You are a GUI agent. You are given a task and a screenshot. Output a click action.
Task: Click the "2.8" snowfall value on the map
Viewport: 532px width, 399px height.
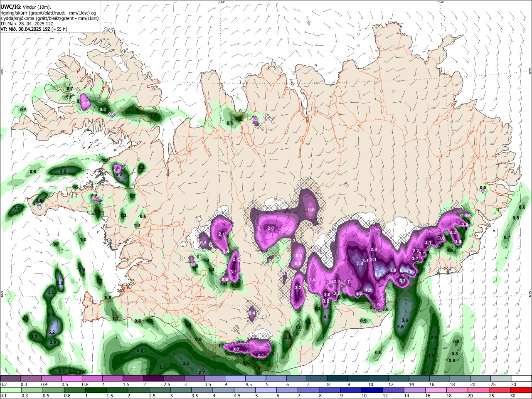(373, 249)
